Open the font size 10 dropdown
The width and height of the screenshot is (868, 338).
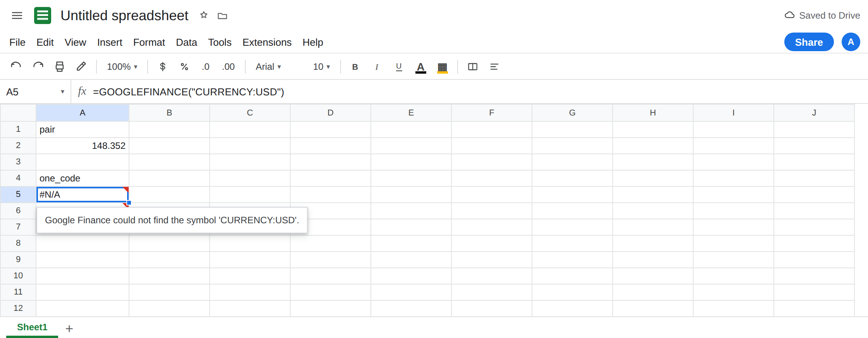322,67
